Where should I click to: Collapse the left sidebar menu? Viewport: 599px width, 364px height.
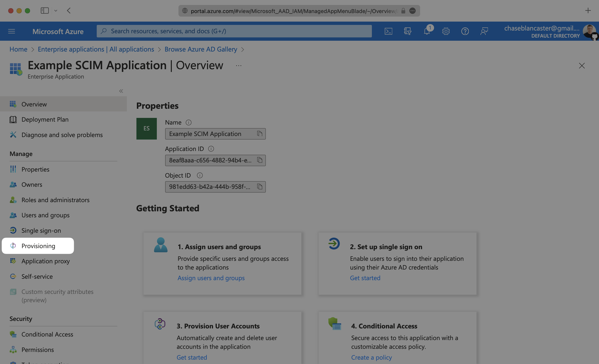pos(121,91)
